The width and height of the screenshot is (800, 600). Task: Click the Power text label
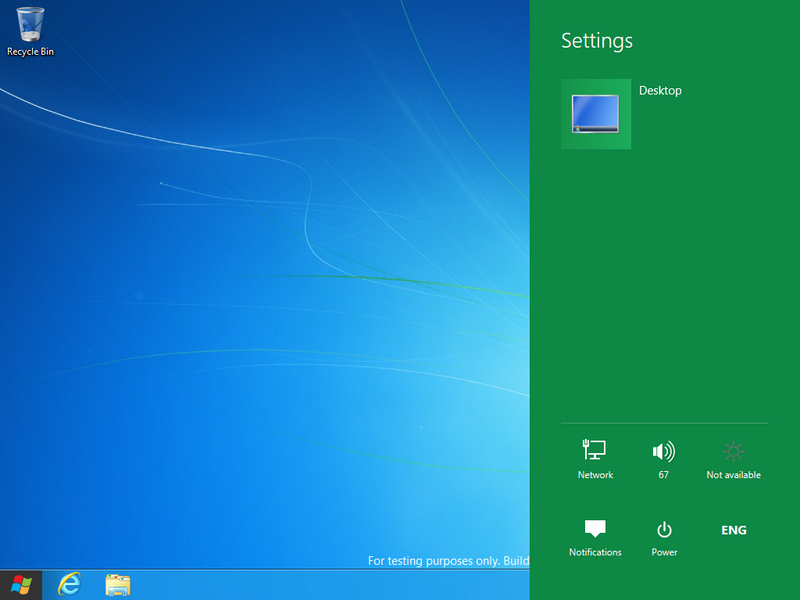point(664,552)
